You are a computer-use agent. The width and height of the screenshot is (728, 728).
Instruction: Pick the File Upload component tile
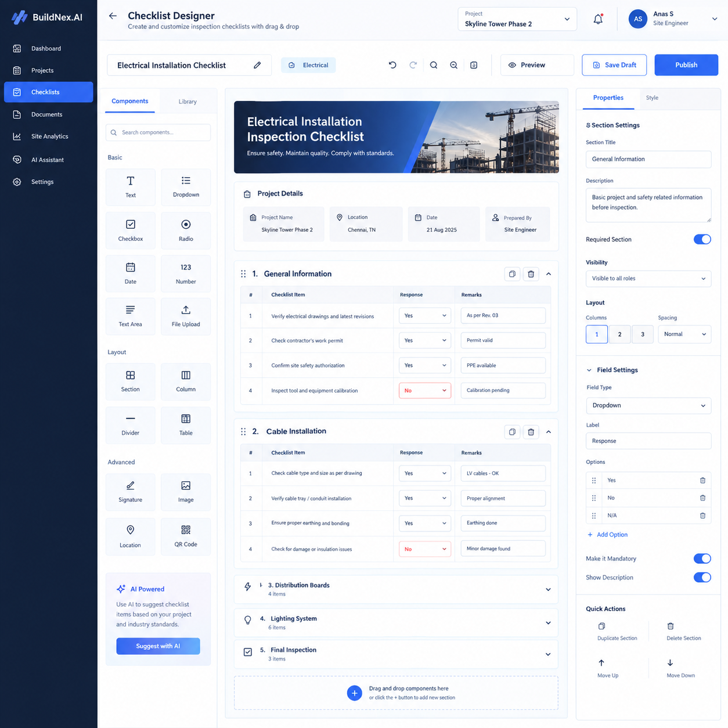(186, 316)
